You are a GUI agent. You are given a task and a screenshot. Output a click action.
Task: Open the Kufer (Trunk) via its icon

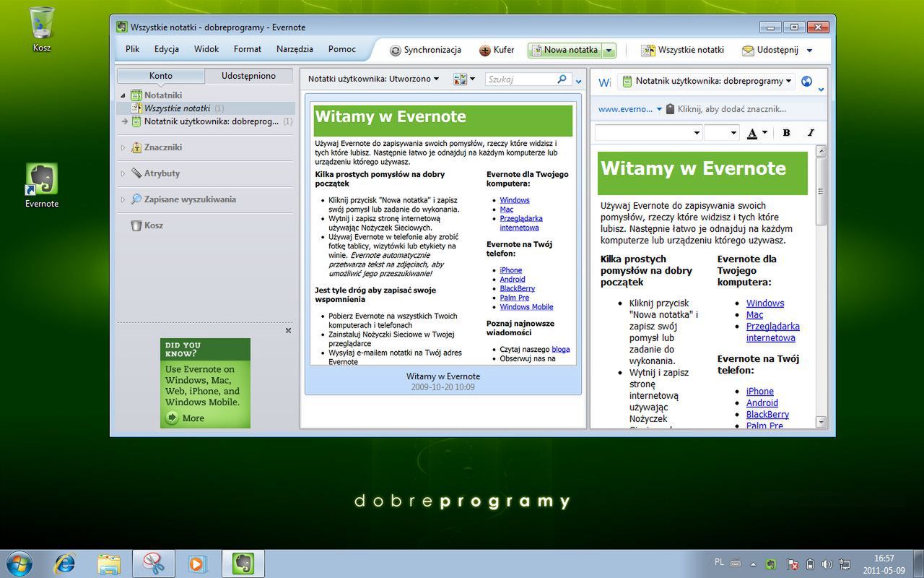click(x=484, y=50)
